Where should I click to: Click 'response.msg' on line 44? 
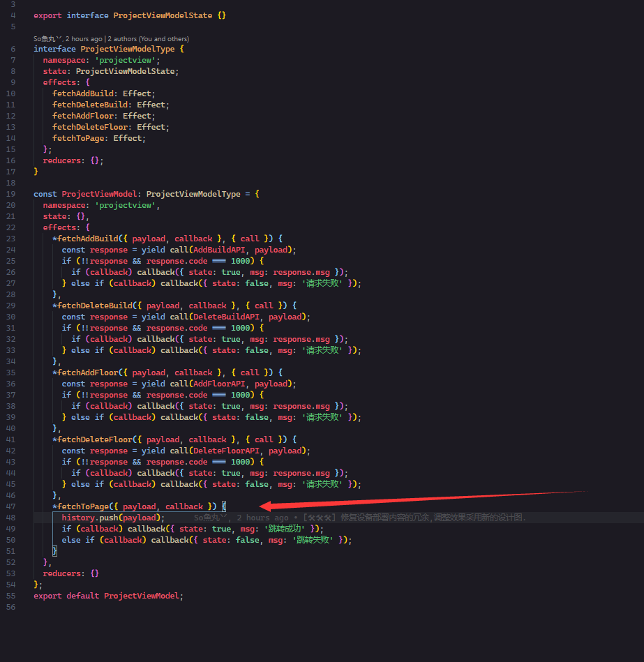[301, 473]
